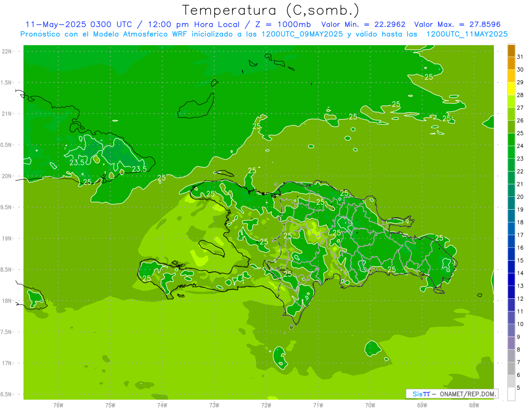Screen dimensions: 532x411
Task: Pick the blue legend swatch between 16 and 17
Action: pyautogui.click(x=511, y=242)
